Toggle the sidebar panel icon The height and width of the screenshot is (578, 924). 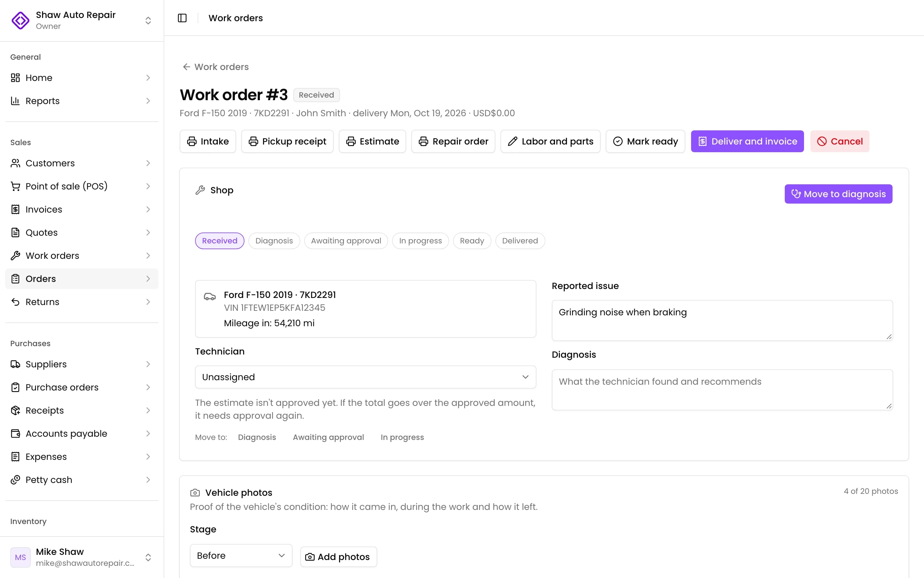click(182, 18)
